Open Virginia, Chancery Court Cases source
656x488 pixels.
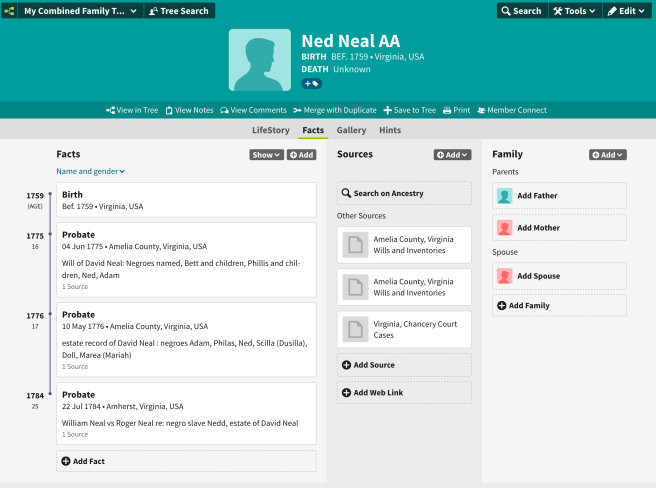point(404,329)
